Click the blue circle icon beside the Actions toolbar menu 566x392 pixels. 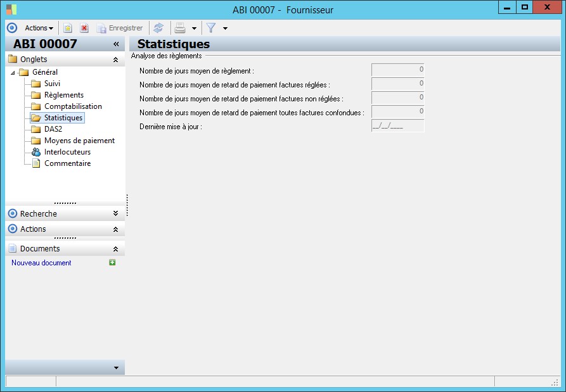[x=12, y=28]
